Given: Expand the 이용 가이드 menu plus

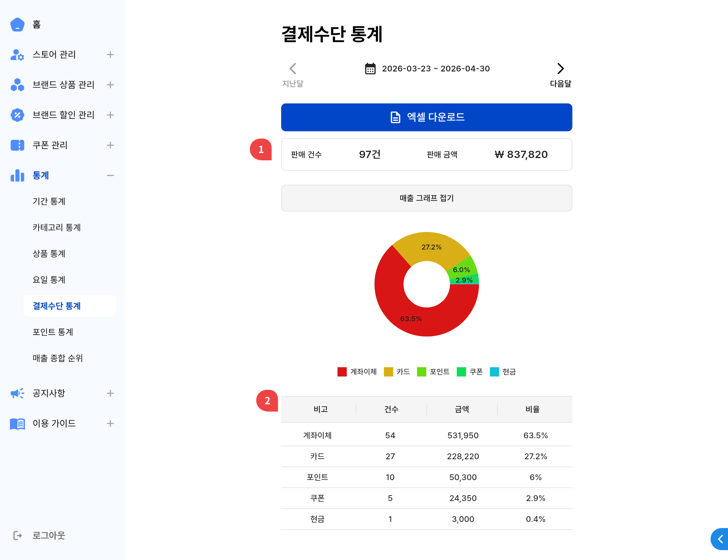Looking at the screenshot, I should [110, 423].
